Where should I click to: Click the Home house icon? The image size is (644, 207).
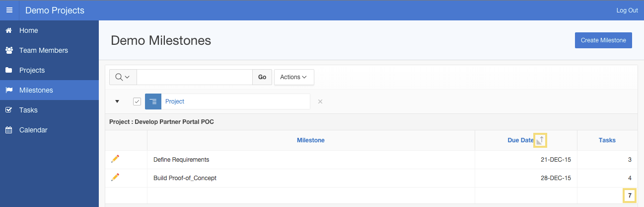[9, 30]
